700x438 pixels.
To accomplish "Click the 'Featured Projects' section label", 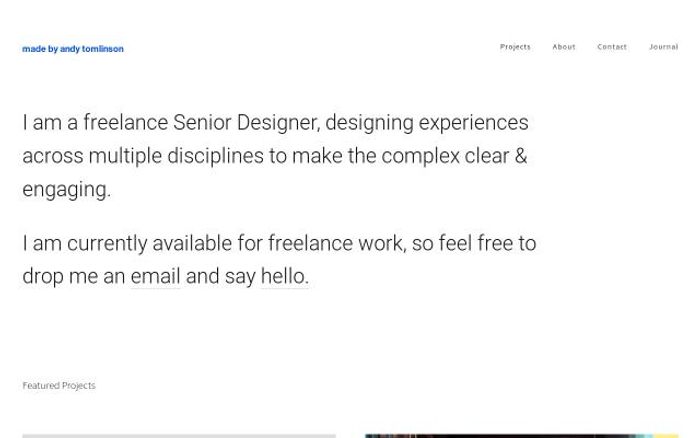I will point(59,386).
